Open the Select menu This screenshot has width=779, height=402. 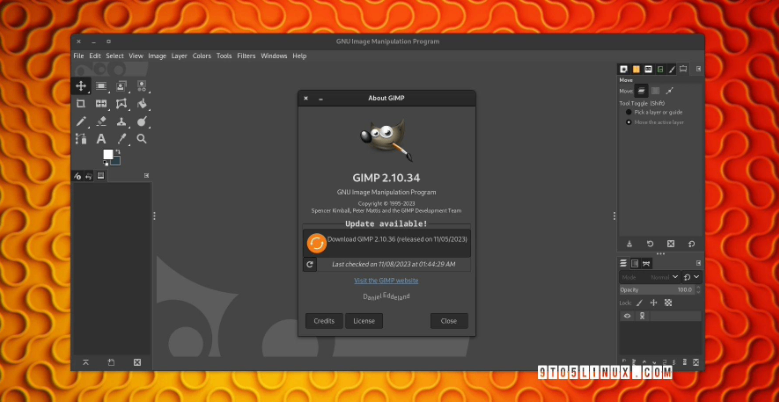point(115,56)
